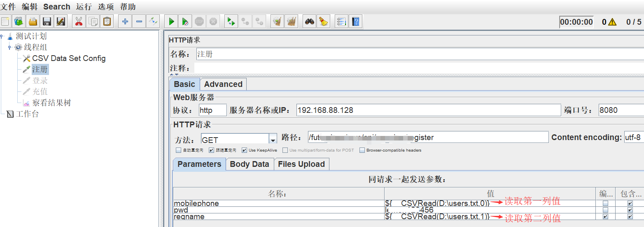Click the Copy icon in toolbar
This screenshot has width=644, height=227.
coord(93,21)
